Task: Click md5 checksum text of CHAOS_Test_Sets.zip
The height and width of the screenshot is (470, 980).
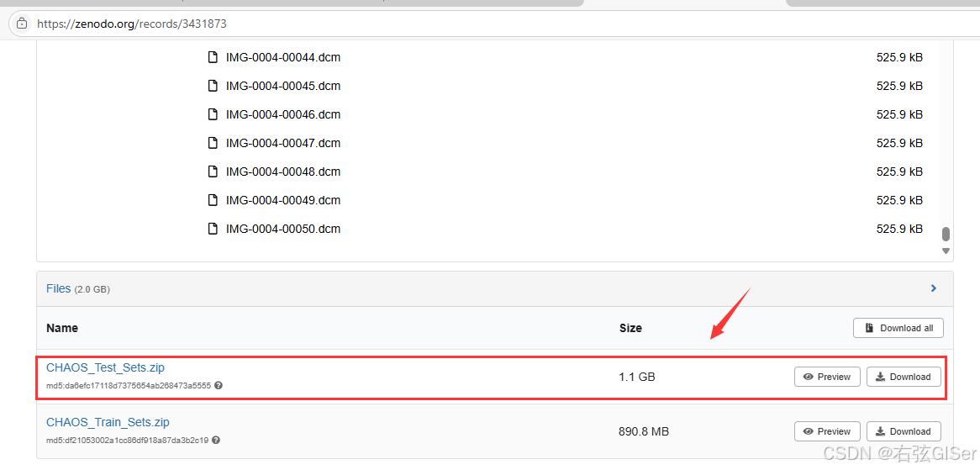Action: pos(129,386)
